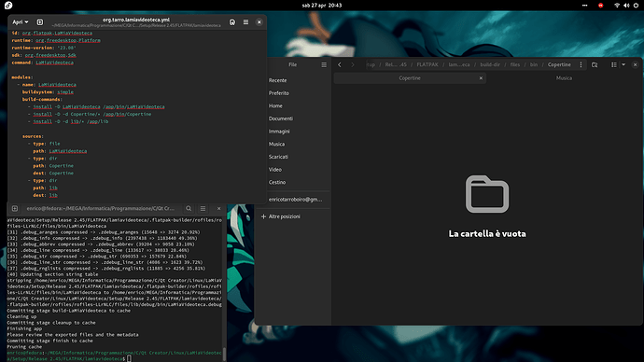The image size is (644, 362).
Task: Click the build-dir path segment
Action: click(x=490, y=65)
